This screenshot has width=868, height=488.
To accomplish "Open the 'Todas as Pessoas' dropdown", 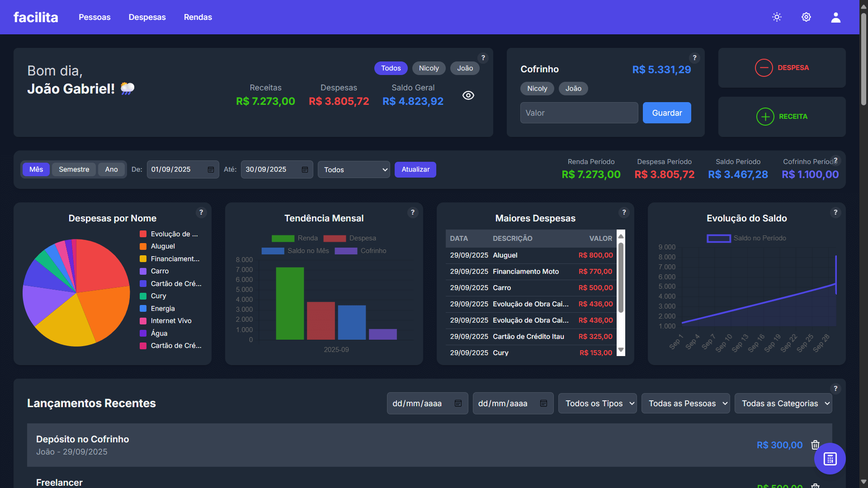I will click(x=685, y=403).
